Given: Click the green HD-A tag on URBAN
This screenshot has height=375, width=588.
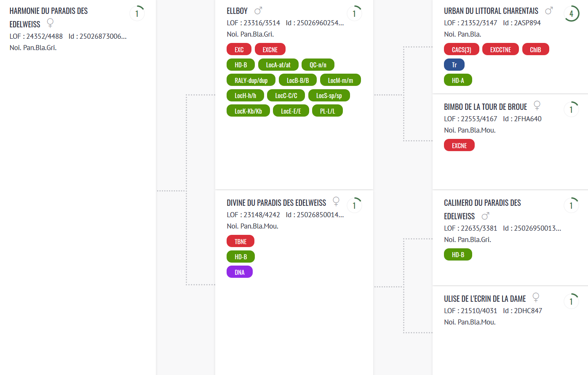Looking at the screenshot, I should tap(458, 80).
